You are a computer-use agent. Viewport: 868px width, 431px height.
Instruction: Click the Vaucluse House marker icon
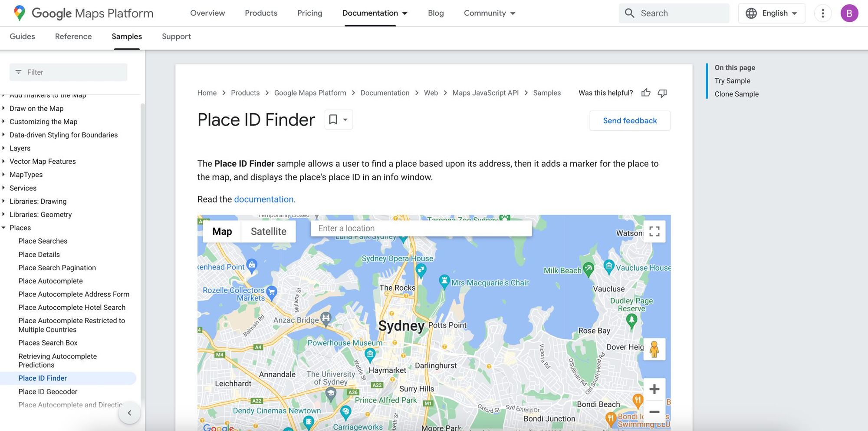609,266
